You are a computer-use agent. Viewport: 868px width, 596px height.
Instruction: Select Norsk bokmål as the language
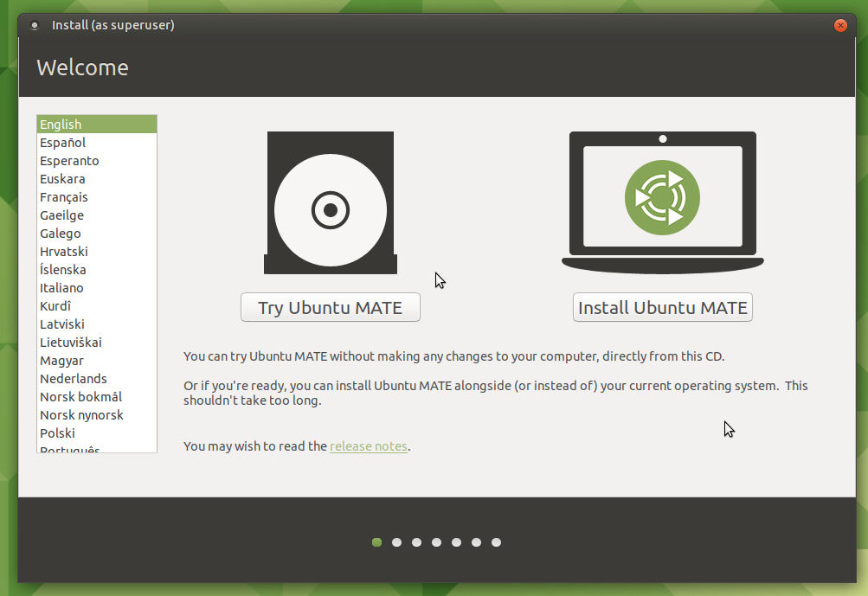pyautogui.click(x=97, y=397)
